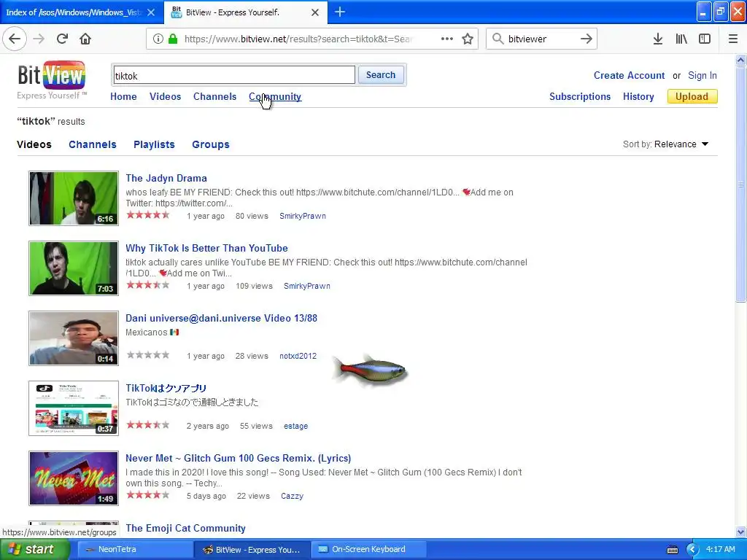The width and height of the screenshot is (747, 560).
Task: Reload the page with the refresh icon
Action: point(63,39)
